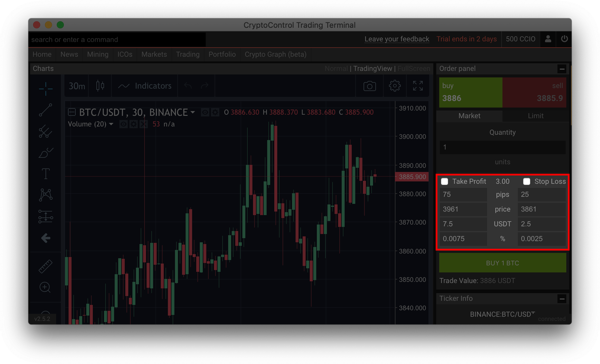The width and height of the screenshot is (600, 364).
Task: Select the trend line drawing tool
Action: click(46, 110)
